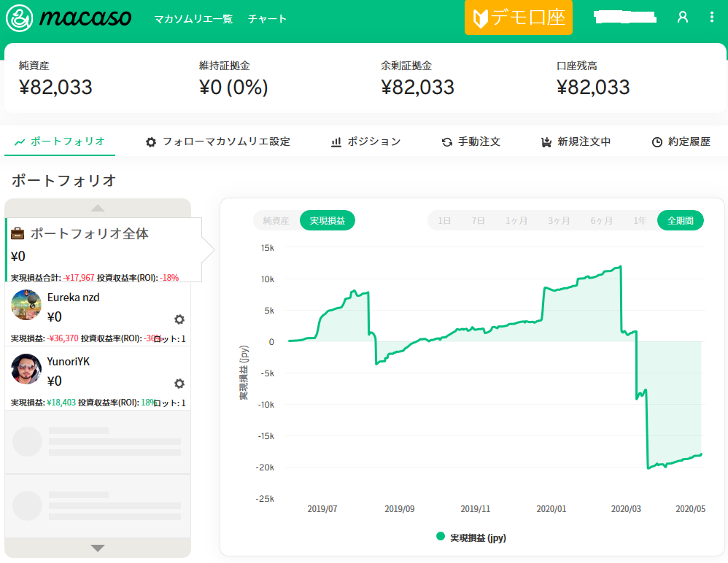
Task: Switch chart to 純資産 view
Action: [x=276, y=220]
